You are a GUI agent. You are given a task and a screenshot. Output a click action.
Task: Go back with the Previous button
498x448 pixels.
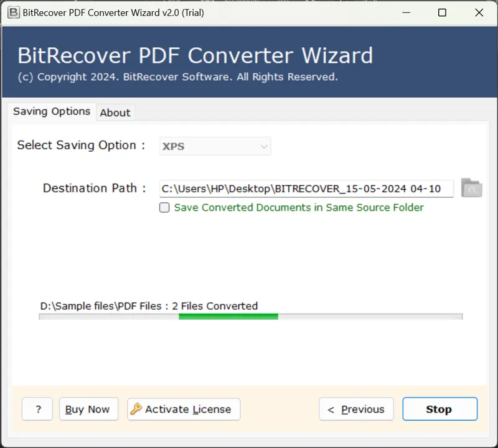tap(356, 409)
